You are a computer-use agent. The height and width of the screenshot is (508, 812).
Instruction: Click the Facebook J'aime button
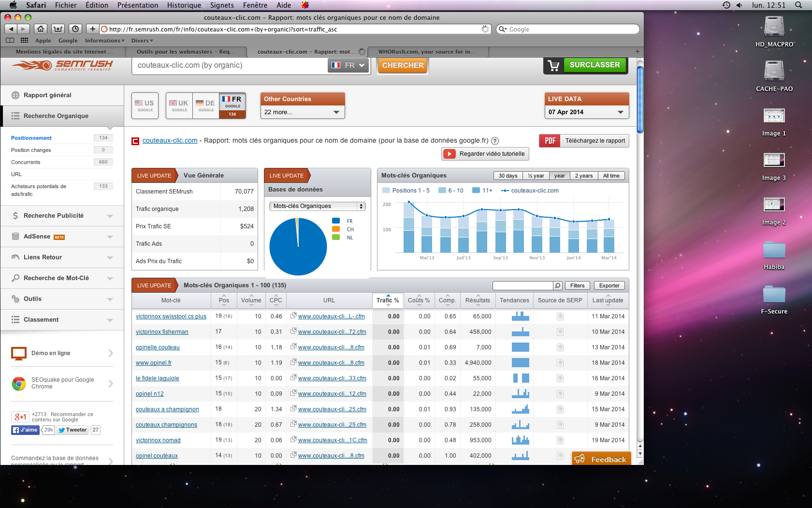[x=25, y=430]
